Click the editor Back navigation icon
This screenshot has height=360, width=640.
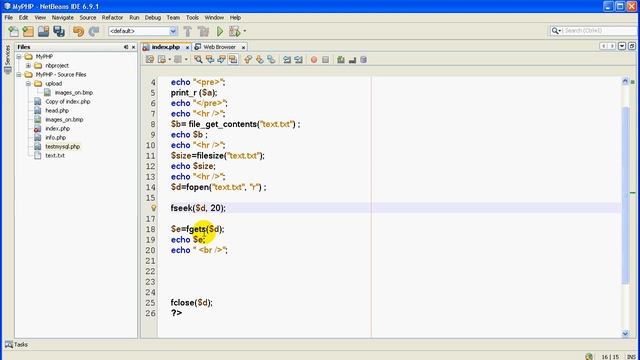(162, 60)
